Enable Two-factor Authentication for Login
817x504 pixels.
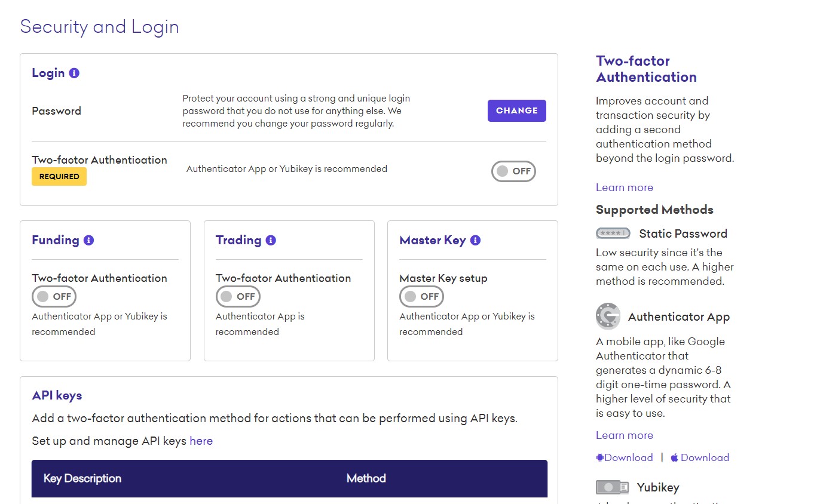tap(513, 171)
